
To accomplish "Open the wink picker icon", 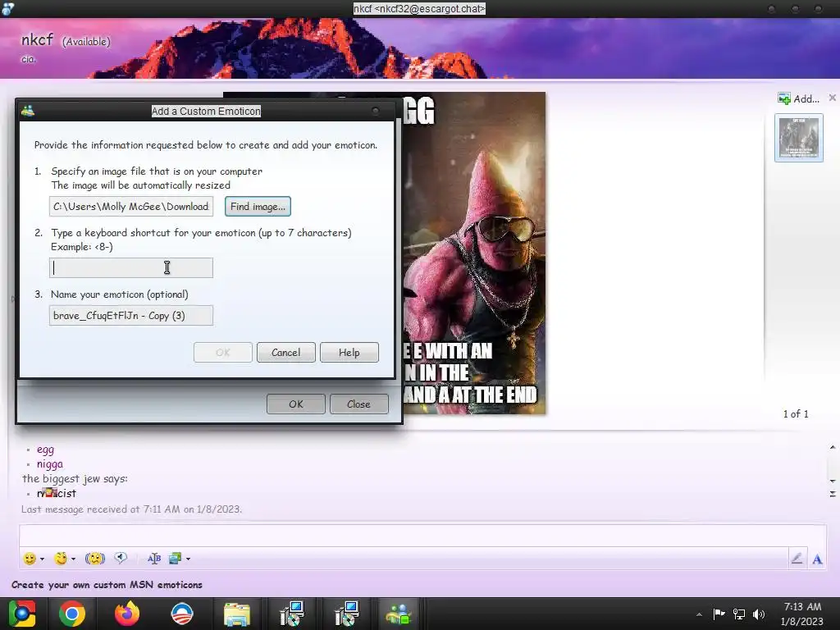I will point(61,559).
